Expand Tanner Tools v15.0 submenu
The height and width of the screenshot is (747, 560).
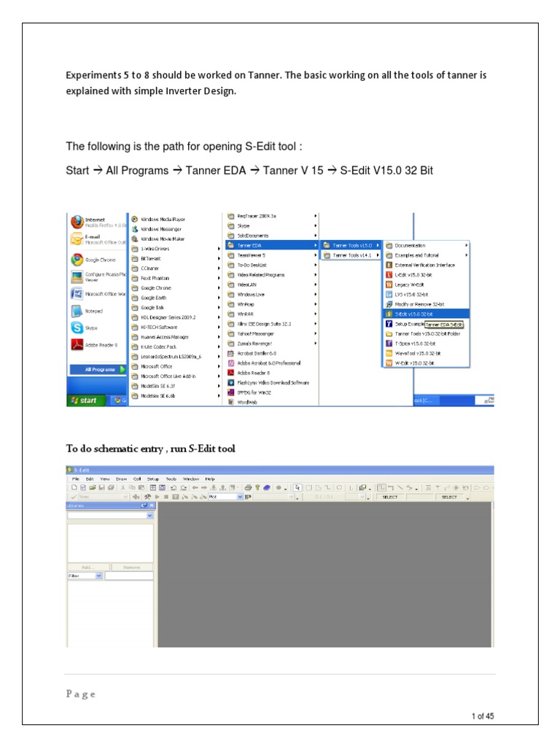click(x=351, y=245)
